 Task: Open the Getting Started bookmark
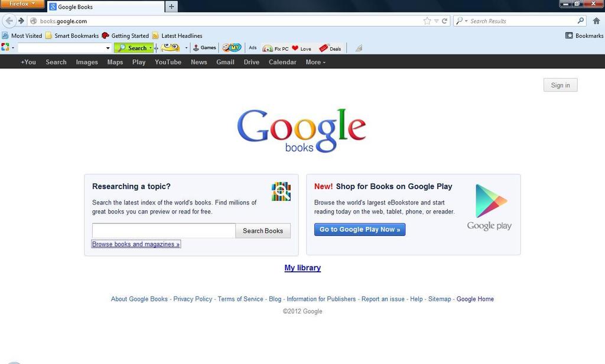pos(125,35)
